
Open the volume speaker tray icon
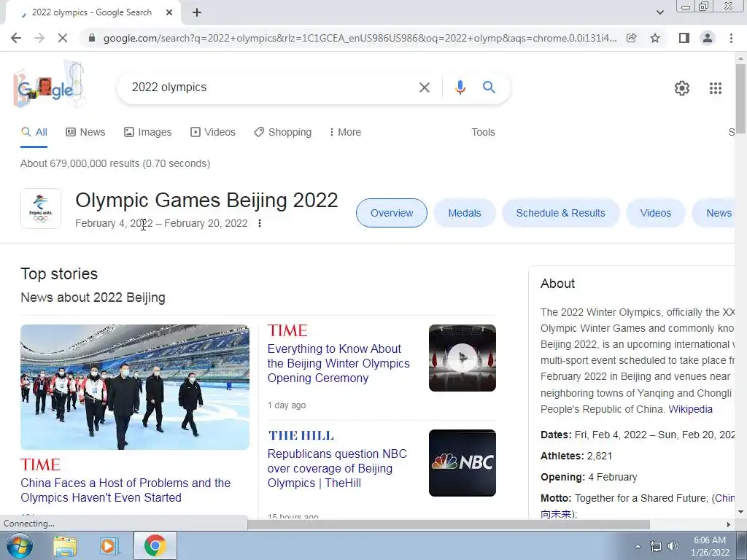[673, 546]
